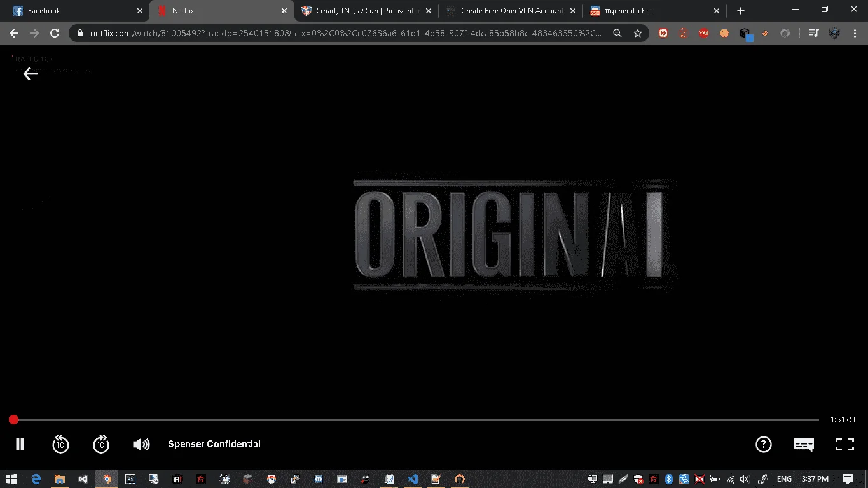The width and height of the screenshot is (868, 488).
Task: Toggle Netflix fullscreen mode
Action: coord(844,444)
